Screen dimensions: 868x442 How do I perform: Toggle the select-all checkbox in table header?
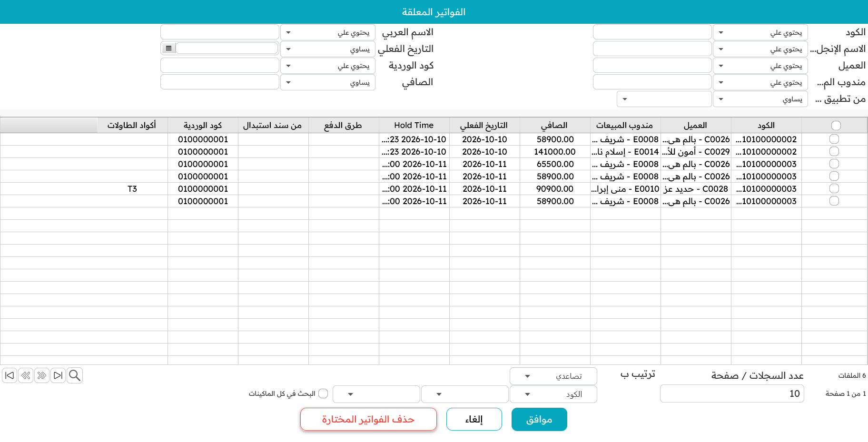pyautogui.click(x=836, y=126)
